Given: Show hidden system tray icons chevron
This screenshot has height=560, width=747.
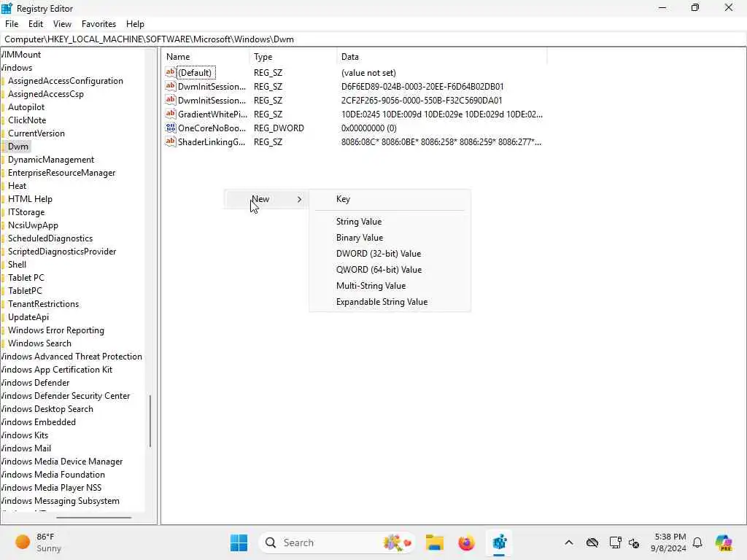Looking at the screenshot, I should click(x=569, y=542).
